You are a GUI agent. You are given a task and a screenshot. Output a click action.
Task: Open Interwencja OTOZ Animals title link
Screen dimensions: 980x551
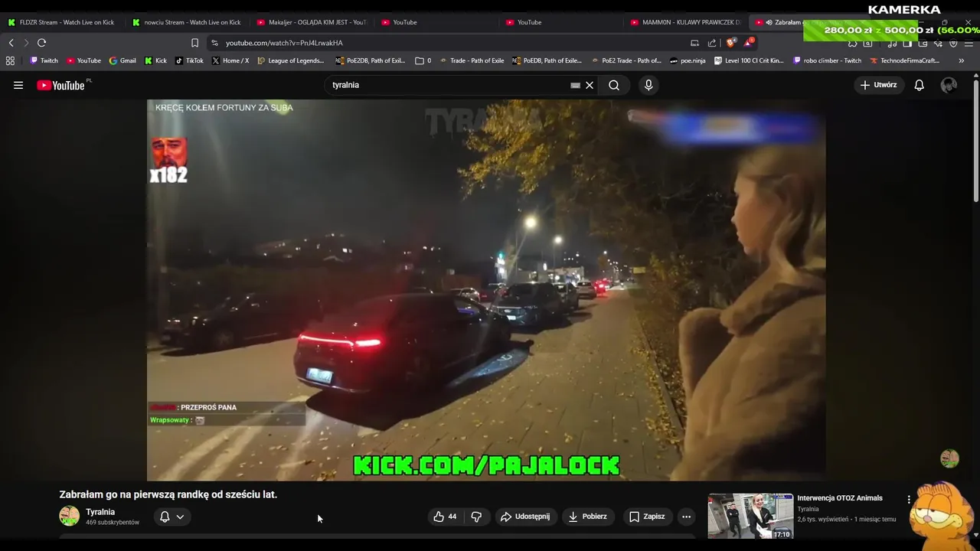click(x=840, y=498)
